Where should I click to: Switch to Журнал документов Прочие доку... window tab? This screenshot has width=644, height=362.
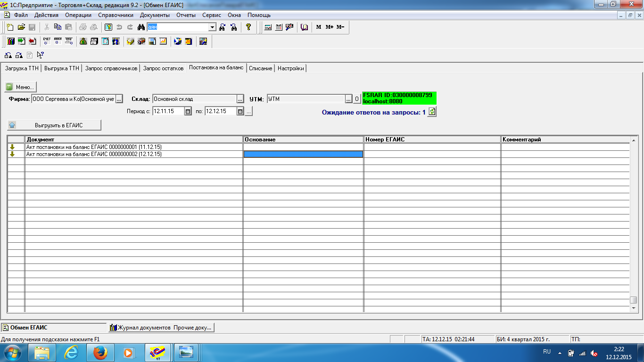point(162,328)
